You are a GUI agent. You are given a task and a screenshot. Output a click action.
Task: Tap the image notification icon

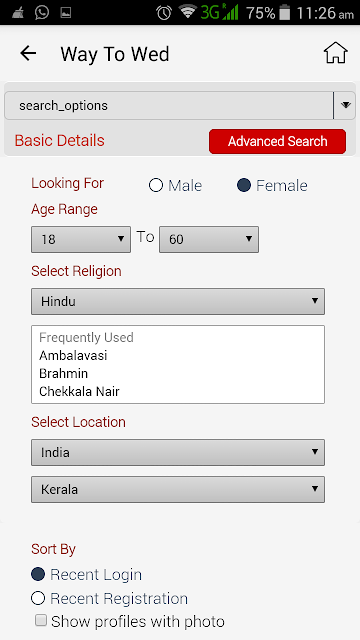(x=66, y=13)
